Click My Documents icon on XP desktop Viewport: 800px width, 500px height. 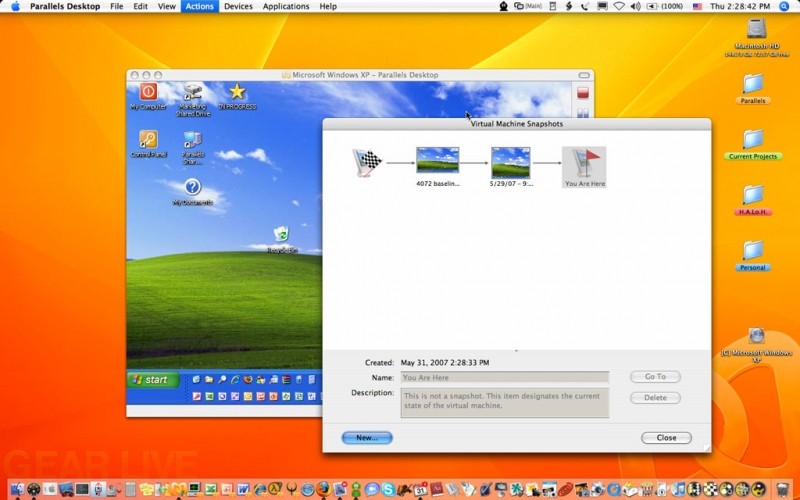click(192, 191)
